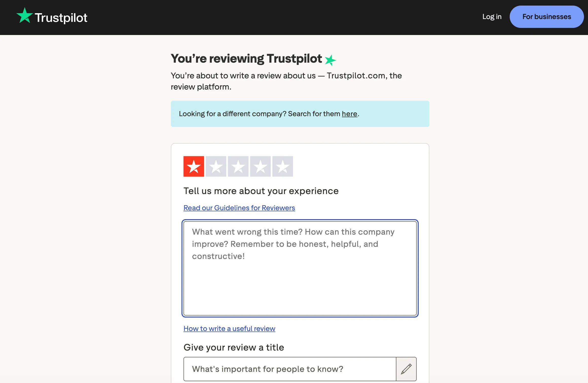Click the fifth star at the row's end

point(283,166)
